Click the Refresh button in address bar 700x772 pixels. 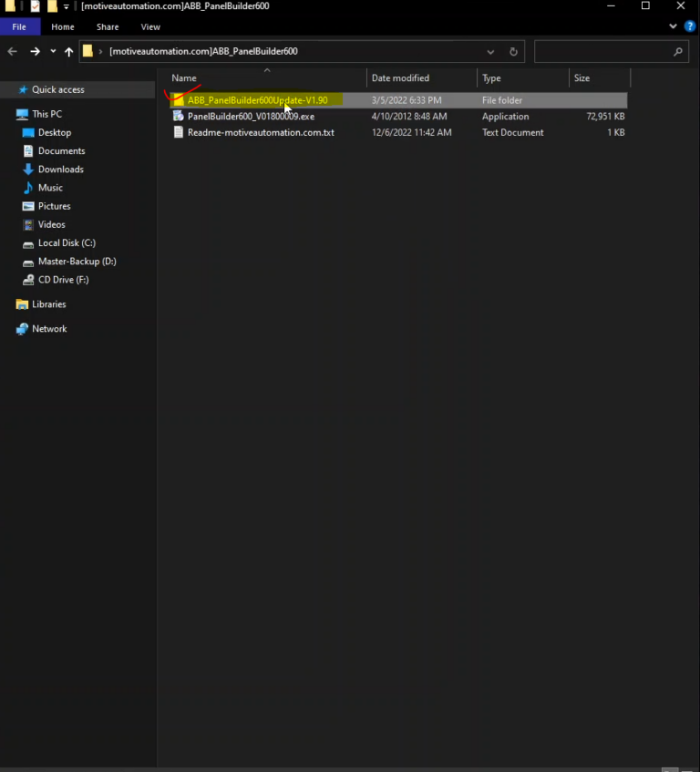[x=513, y=52]
